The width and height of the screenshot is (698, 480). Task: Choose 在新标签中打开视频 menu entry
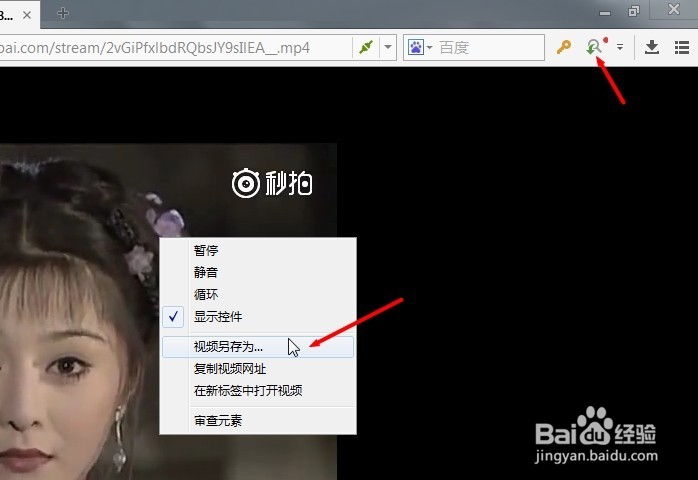click(258, 391)
